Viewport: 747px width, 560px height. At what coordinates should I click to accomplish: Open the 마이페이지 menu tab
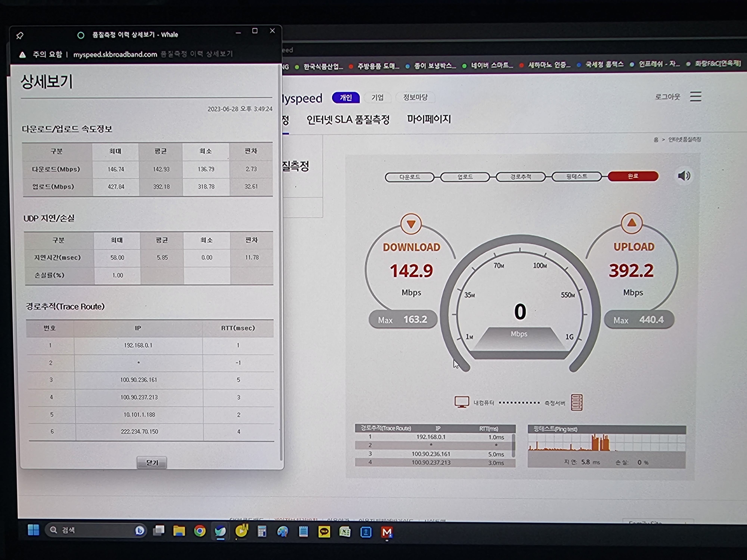429,119
